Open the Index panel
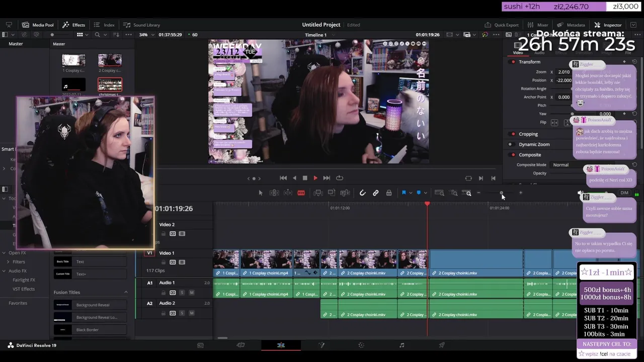This screenshot has width=644, height=362. (104, 25)
